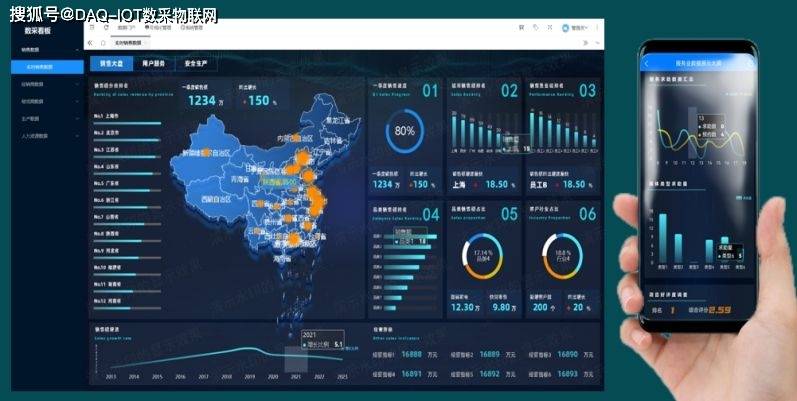Switch to the 用户服务 tab
The image size is (797, 401).
point(154,63)
